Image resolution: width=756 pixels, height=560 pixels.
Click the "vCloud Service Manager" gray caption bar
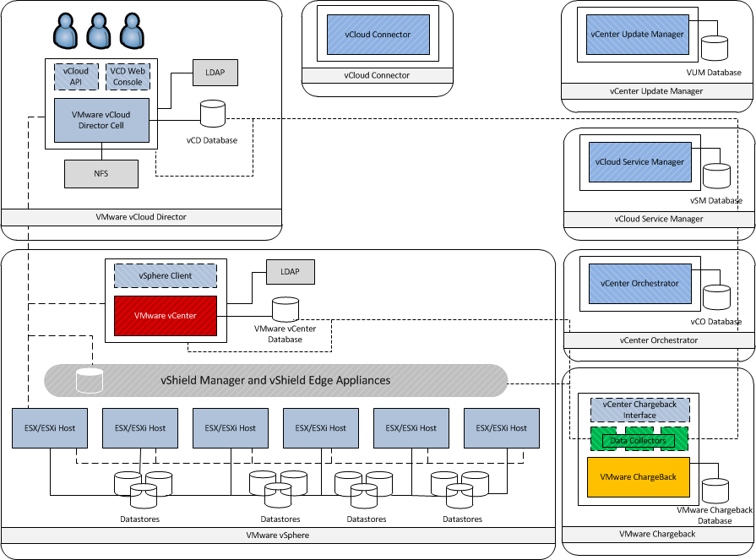[x=659, y=219]
